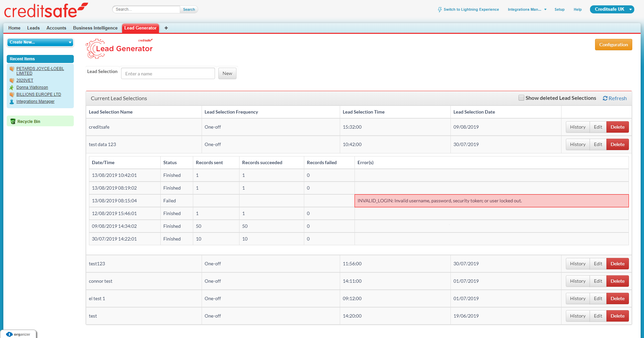This screenshot has width=644, height=338.
Task: Open the Integrations Manager user menu
Action: click(527, 10)
